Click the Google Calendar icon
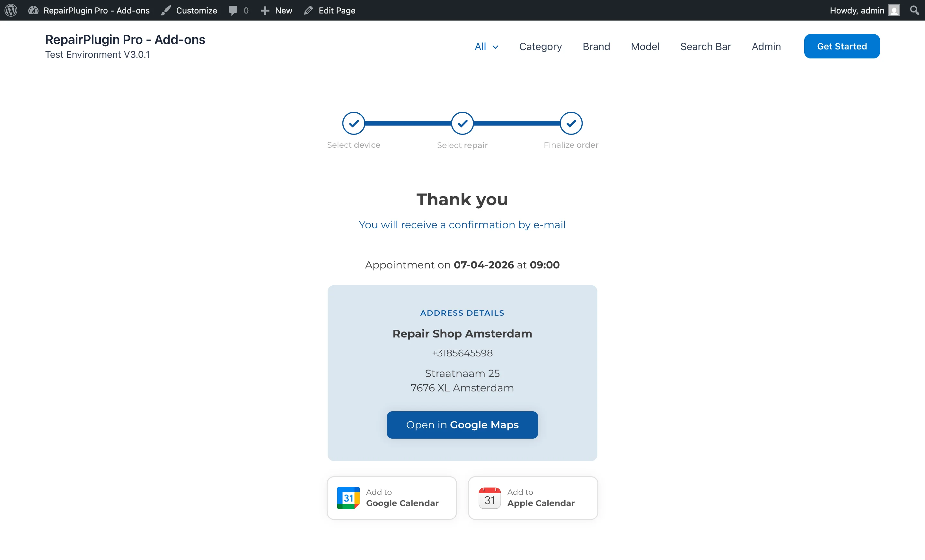The height and width of the screenshot is (560, 925). 348,498
